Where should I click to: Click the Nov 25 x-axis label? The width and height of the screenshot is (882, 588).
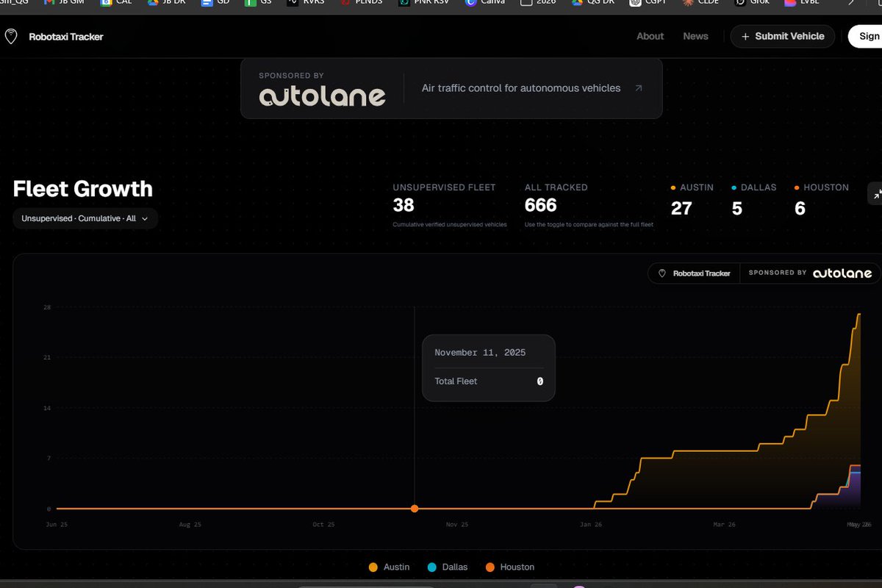click(456, 525)
